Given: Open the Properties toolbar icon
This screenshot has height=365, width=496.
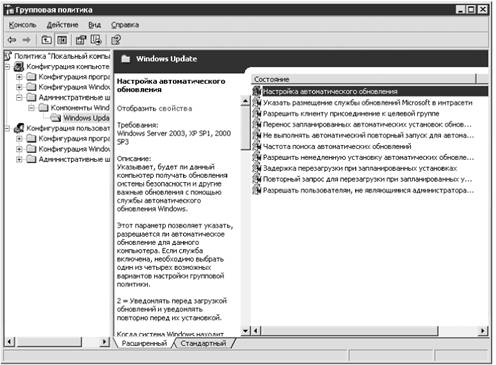Looking at the screenshot, I should [81, 40].
